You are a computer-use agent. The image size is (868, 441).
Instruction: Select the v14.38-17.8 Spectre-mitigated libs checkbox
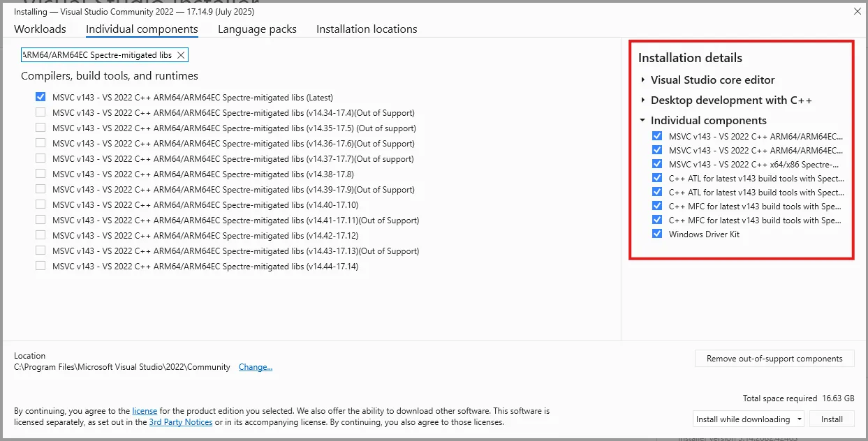coord(41,174)
